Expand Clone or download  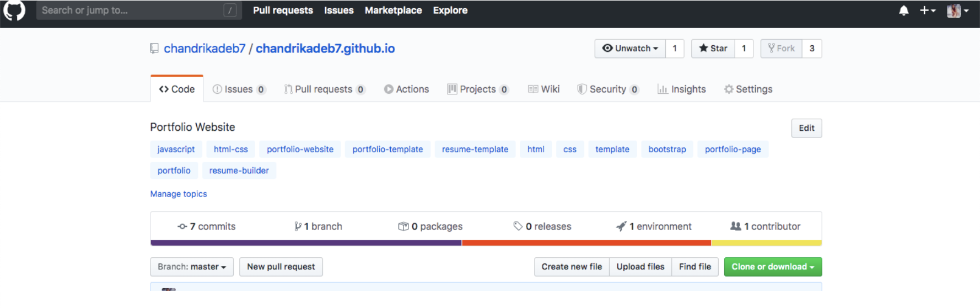773,267
